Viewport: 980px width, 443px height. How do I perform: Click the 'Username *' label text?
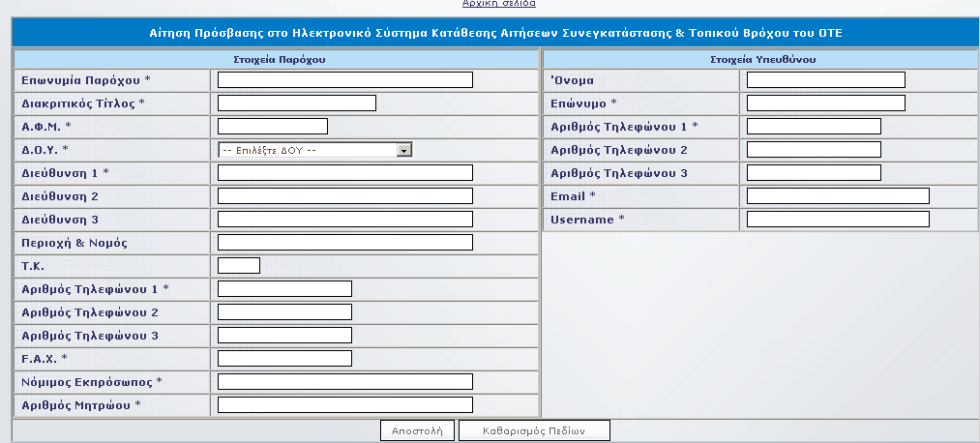pos(587,220)
